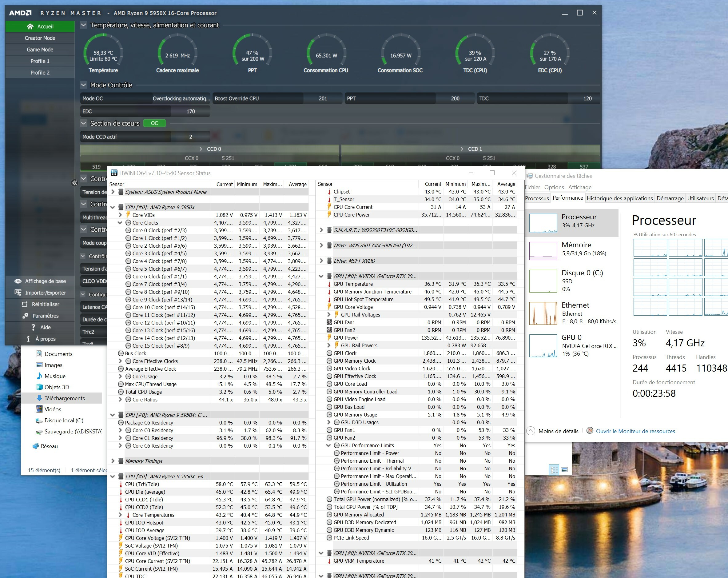
Task: Expand the Core Effective Clocks node
Action: coord(120,361)
